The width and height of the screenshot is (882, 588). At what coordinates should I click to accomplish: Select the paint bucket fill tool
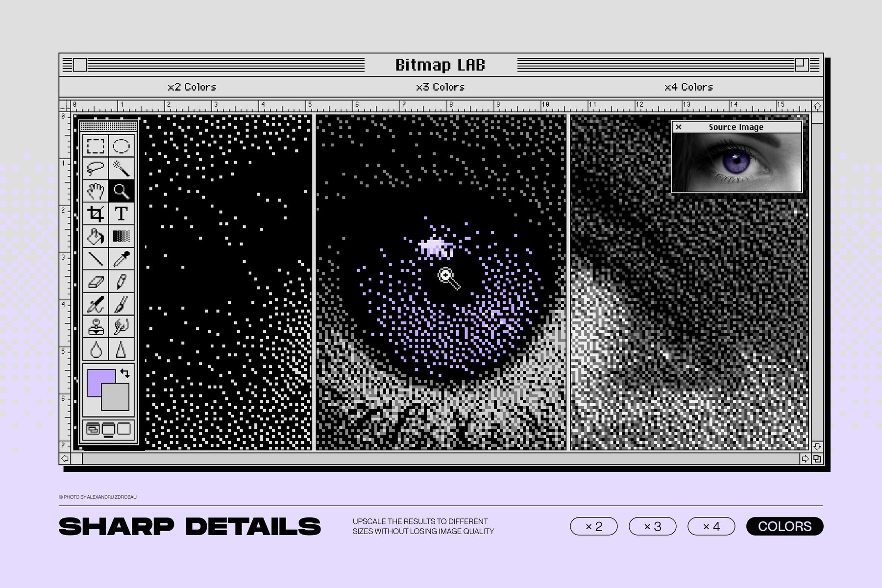(x=95, y=236)
